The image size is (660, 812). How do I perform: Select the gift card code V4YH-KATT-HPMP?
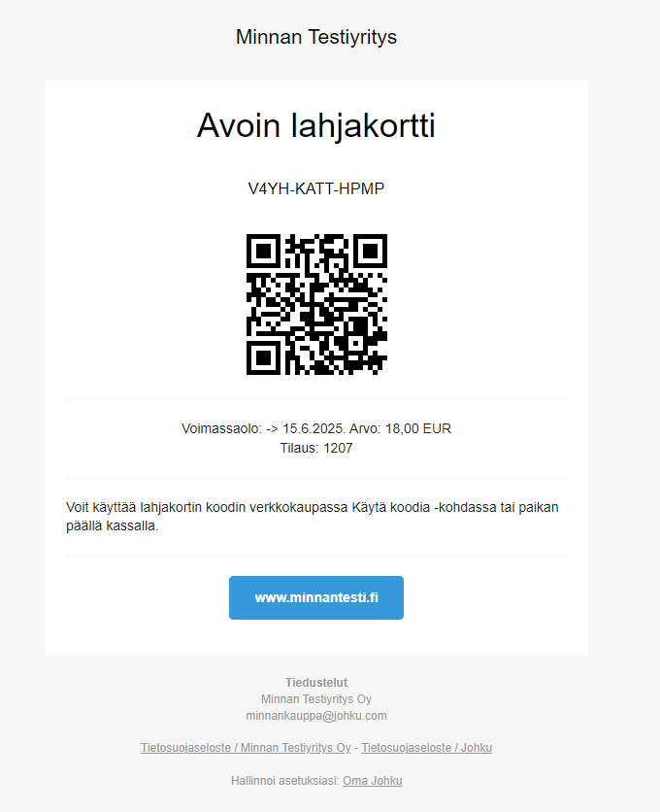[x=316, y=188]
